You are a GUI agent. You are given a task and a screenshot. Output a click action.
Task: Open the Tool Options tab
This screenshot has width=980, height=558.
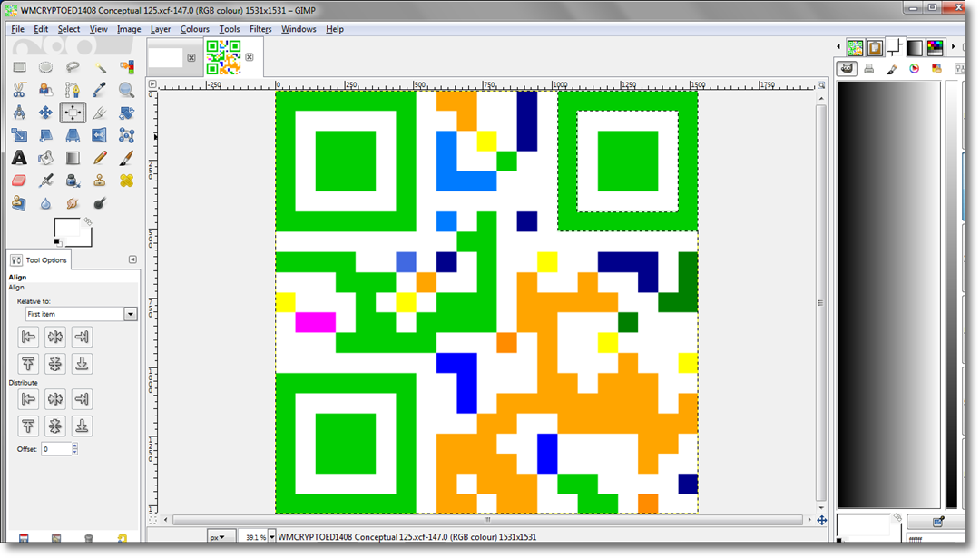(x=39, y=259)
